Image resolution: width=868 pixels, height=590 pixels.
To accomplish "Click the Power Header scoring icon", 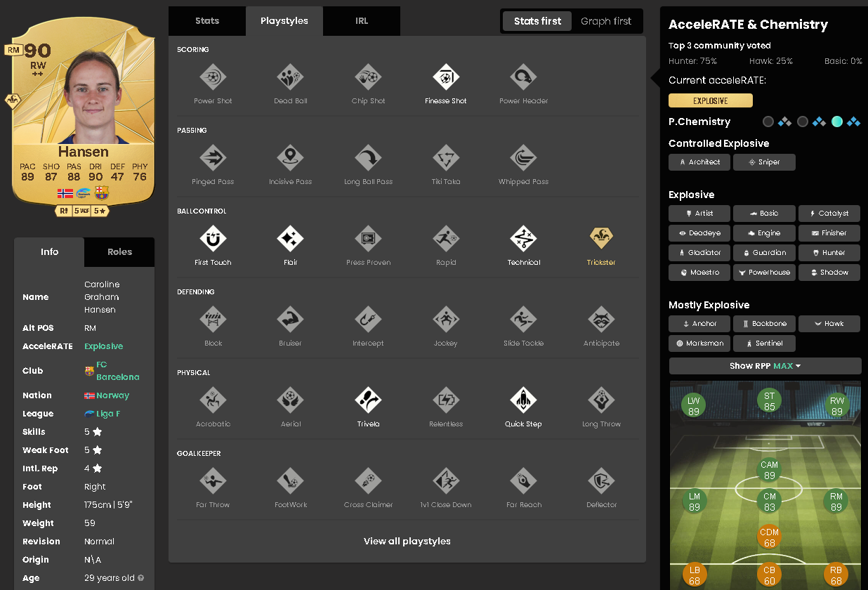I will 523,77.
